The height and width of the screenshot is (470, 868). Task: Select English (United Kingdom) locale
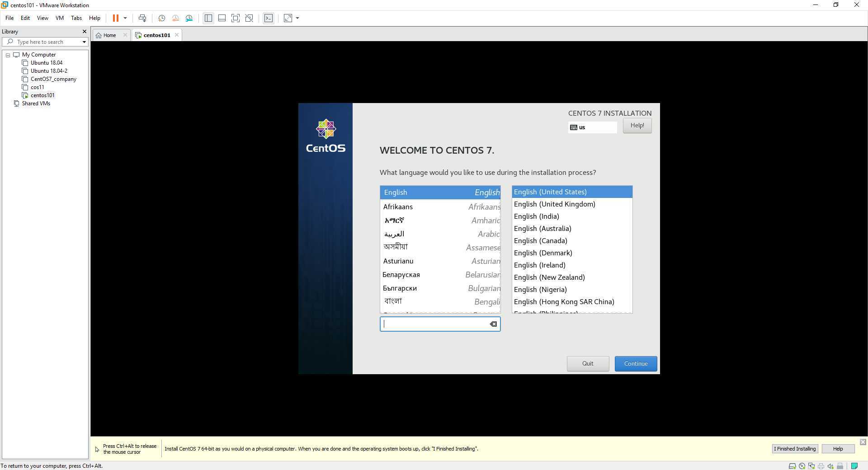pos(572,204)
